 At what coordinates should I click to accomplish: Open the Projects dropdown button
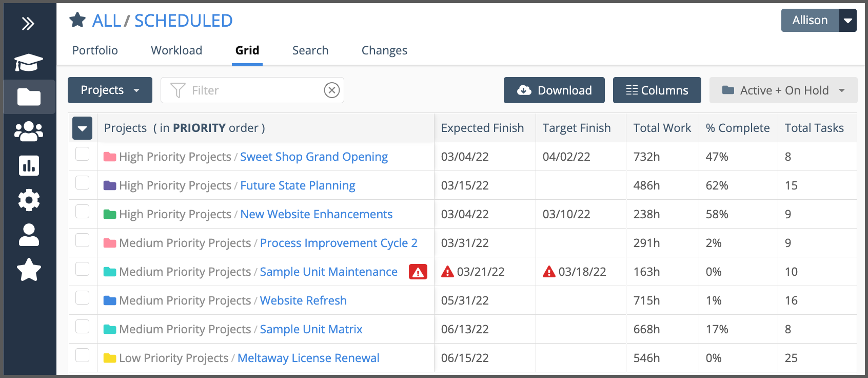[110, 90]
